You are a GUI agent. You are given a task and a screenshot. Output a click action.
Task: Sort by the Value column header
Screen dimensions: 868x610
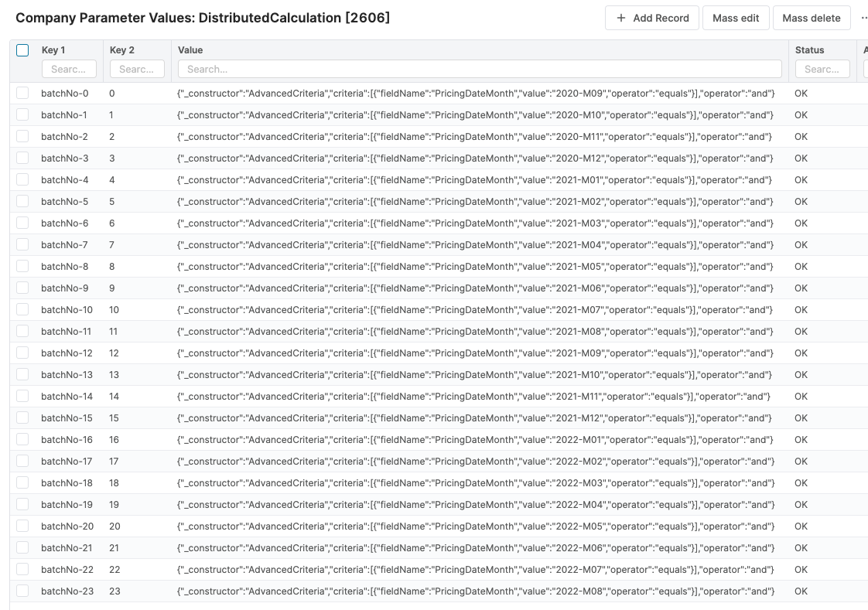coord(190,50)
